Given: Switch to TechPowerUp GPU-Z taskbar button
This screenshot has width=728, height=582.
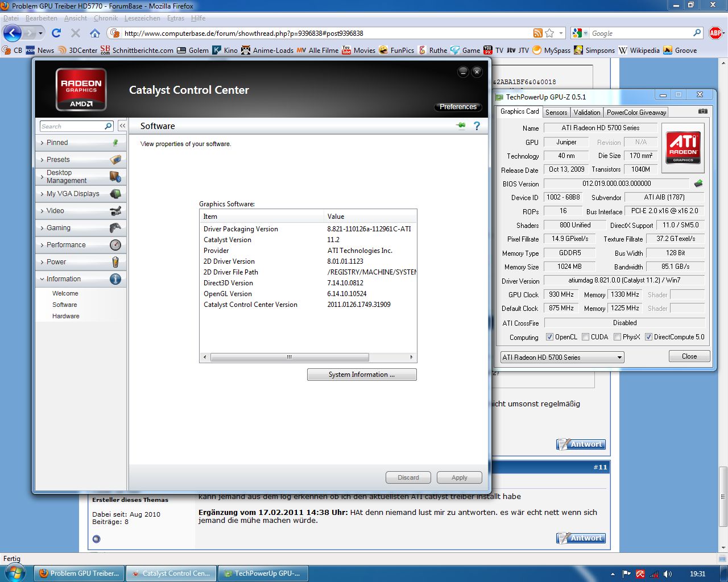Looking at the screenshot, I should tap(263, 573).
